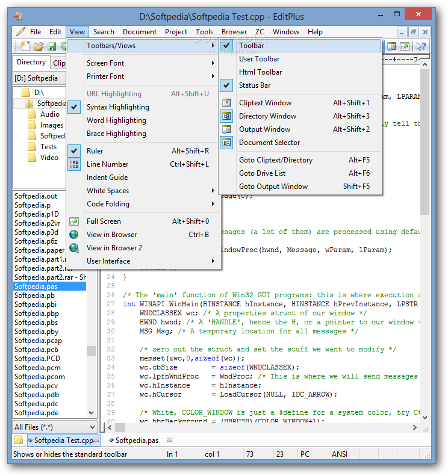Expand the Printer Font submenu
The image size is (448, 476).
pyautogui.click(x=143, y=76)
